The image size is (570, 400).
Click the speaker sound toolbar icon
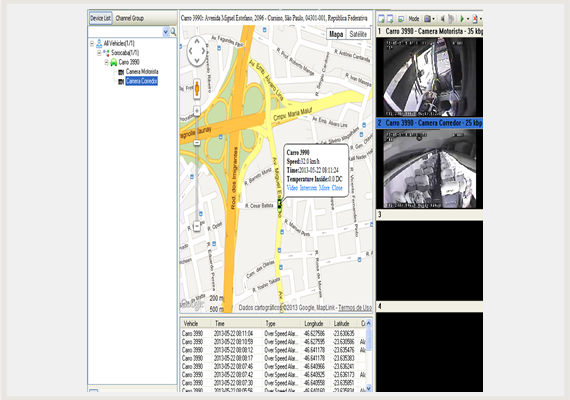442,19
